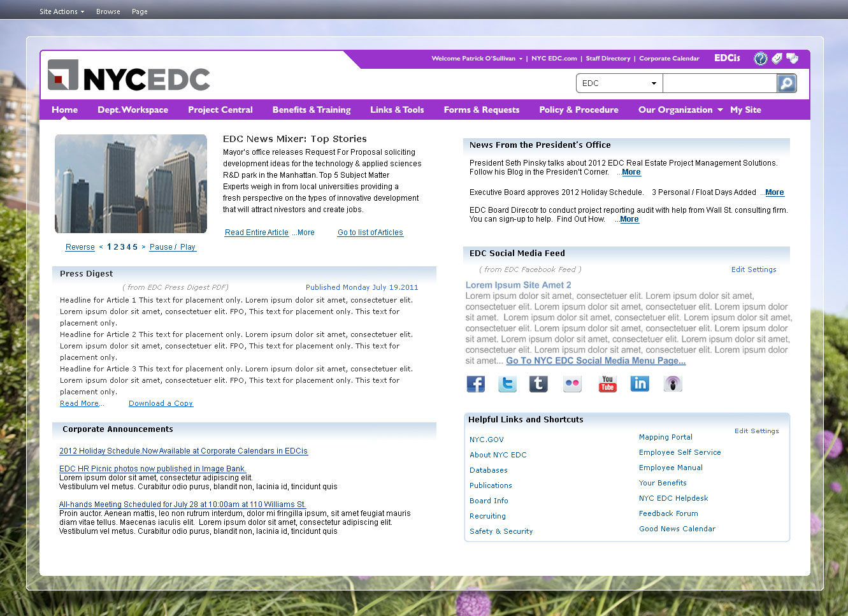Open Project Central menu item
Viewport: 848px width, 616px height.
[x=220, y=110]
